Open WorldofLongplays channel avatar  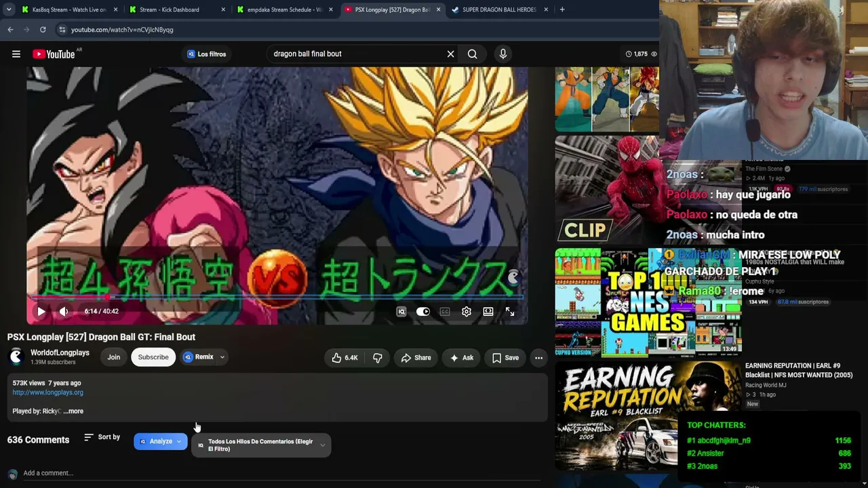coord(16,357)
